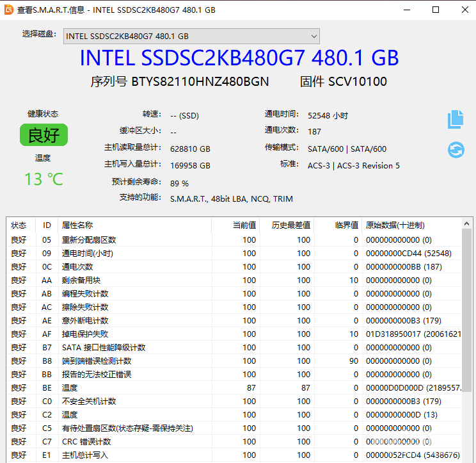
Task: Click the dropdown arrow of disk selector
Action: [313, 36]
